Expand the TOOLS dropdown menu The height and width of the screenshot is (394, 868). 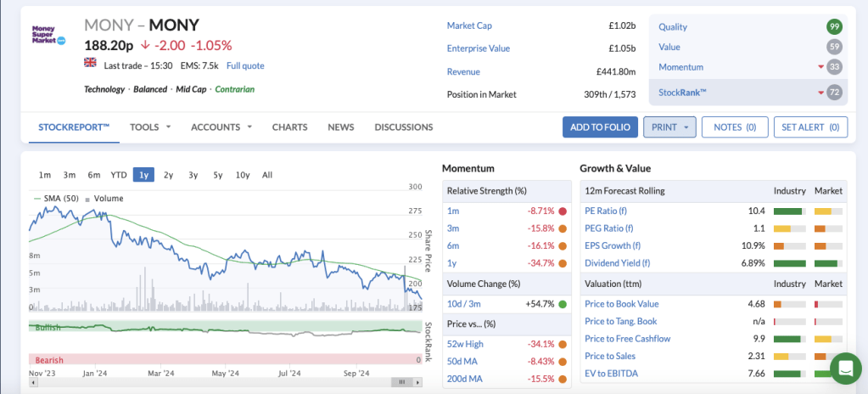click(x=150, y=127)
